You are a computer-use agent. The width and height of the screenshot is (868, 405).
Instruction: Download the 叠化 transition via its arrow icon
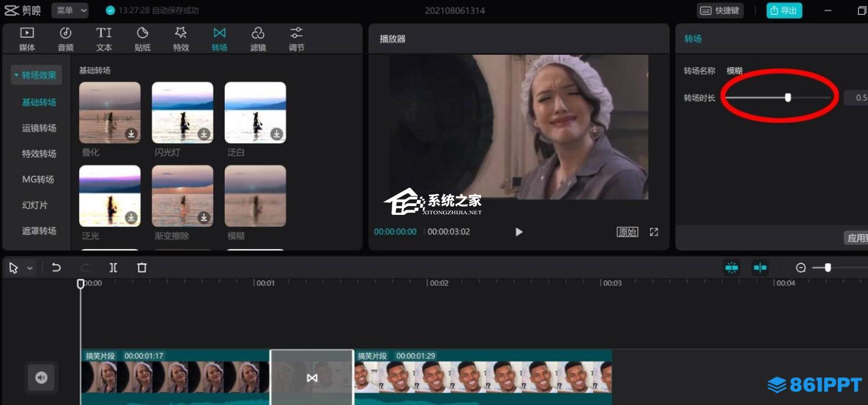[131, 135]
